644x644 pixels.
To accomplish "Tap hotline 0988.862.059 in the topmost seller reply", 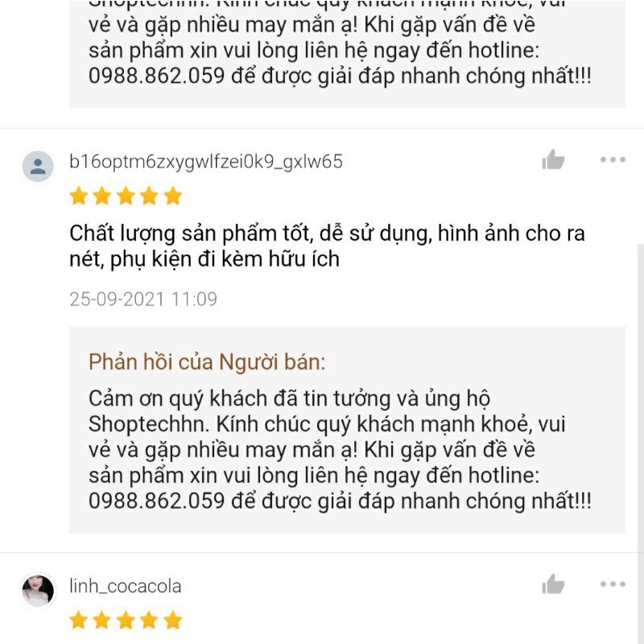I will 156,76.
